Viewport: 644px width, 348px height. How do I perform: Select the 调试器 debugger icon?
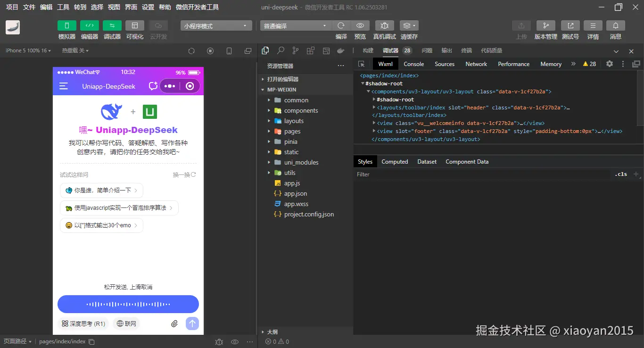112,30
